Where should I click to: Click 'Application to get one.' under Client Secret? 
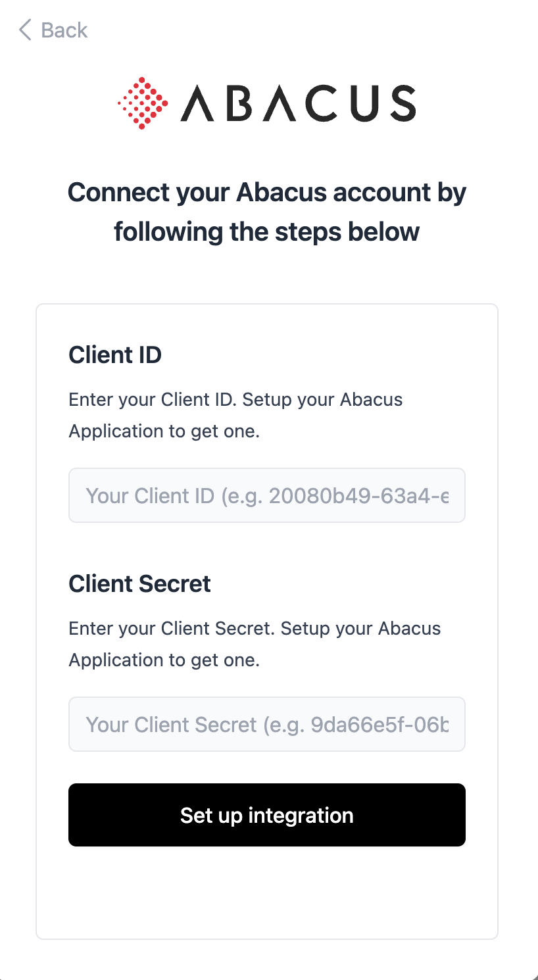tap(164, 660)
